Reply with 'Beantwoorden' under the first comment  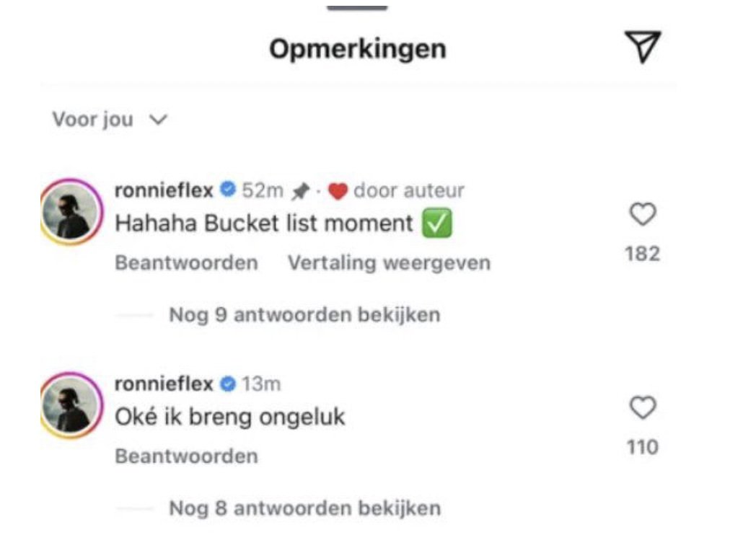coord(185,262)
